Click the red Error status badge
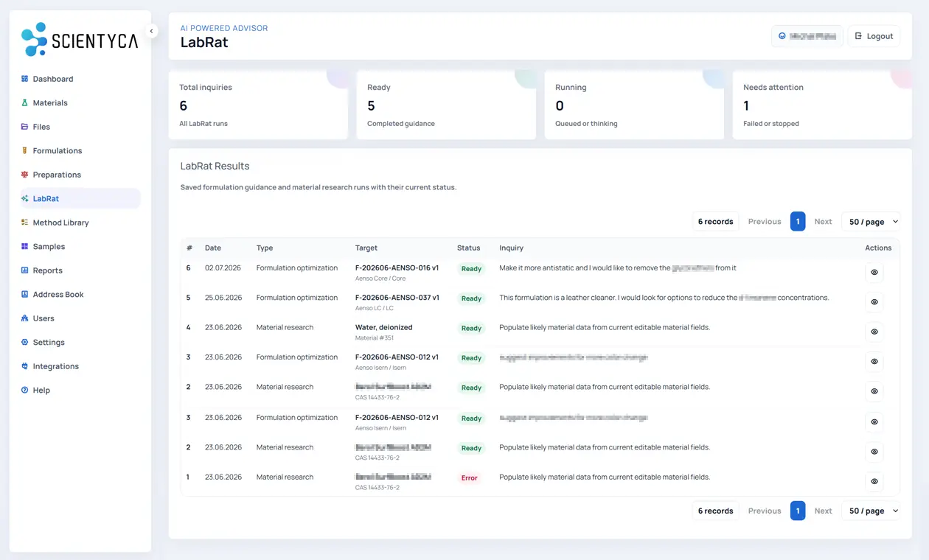This screenshot has height=560, width=929. [x=470, y=478]
